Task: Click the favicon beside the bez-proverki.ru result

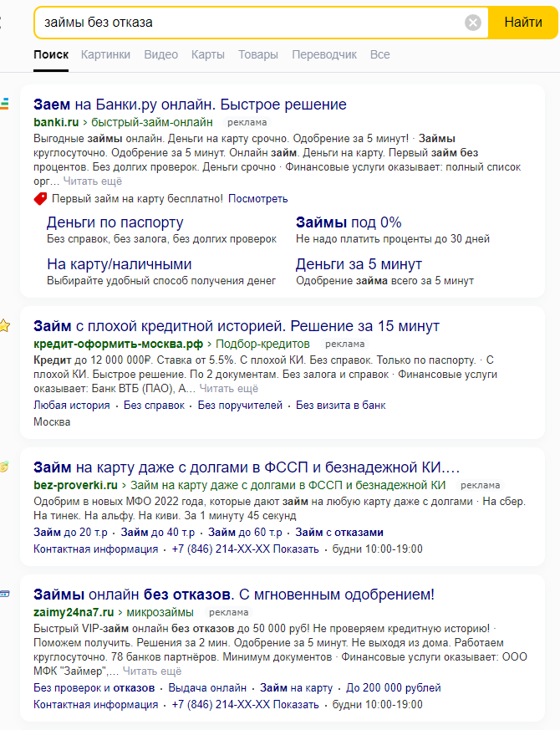Action: coord(4,467)
